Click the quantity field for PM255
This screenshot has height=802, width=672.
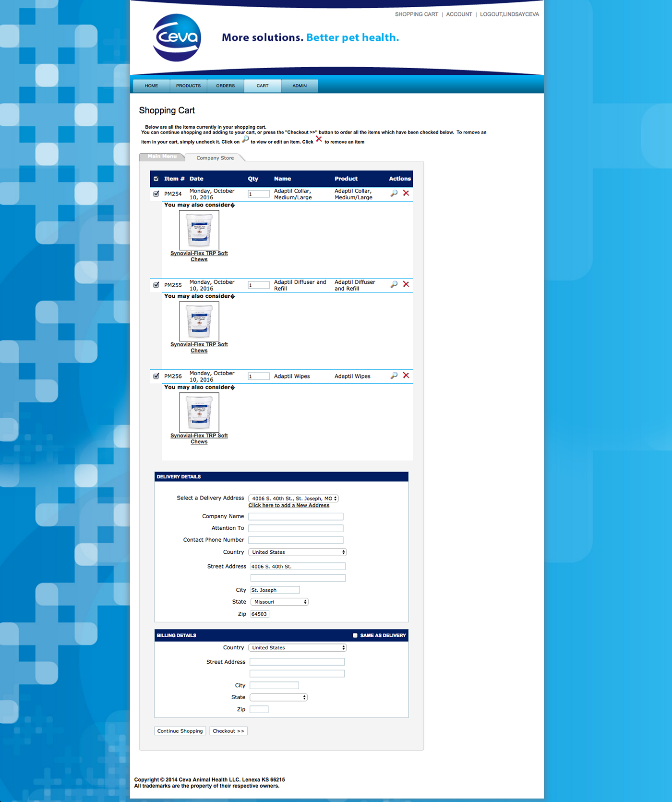point(259,285)
